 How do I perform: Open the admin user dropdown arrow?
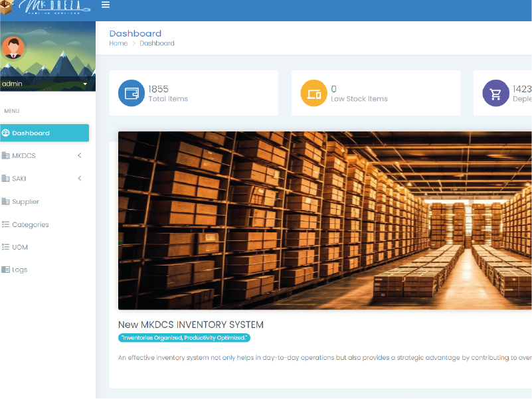[x=85, y=84]
